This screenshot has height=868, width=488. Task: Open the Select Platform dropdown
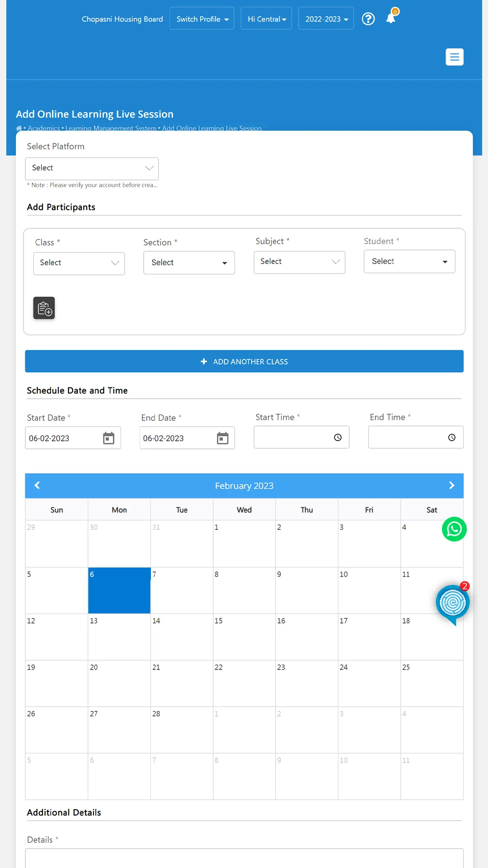[92, 169]
